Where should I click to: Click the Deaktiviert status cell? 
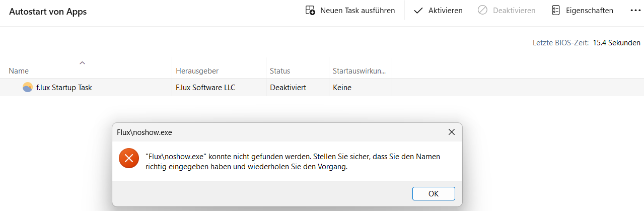click(x=288, y=87)
